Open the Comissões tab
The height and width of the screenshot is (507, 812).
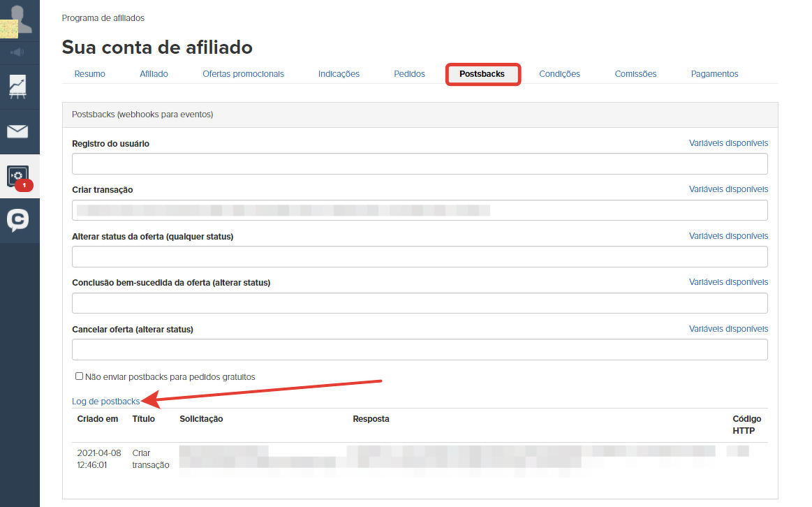click(635, 74)
